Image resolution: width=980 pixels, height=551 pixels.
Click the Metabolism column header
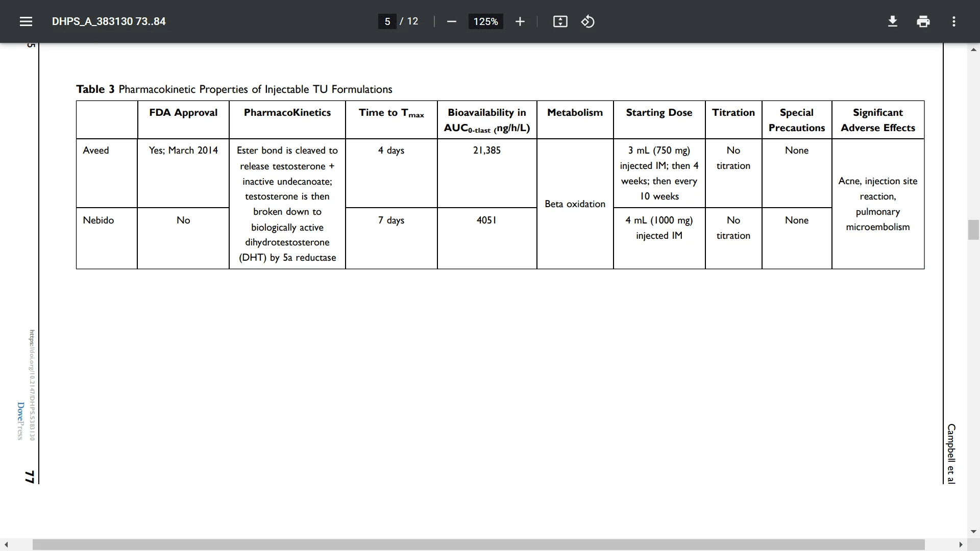pyautogui.click(x=575, y=112)
